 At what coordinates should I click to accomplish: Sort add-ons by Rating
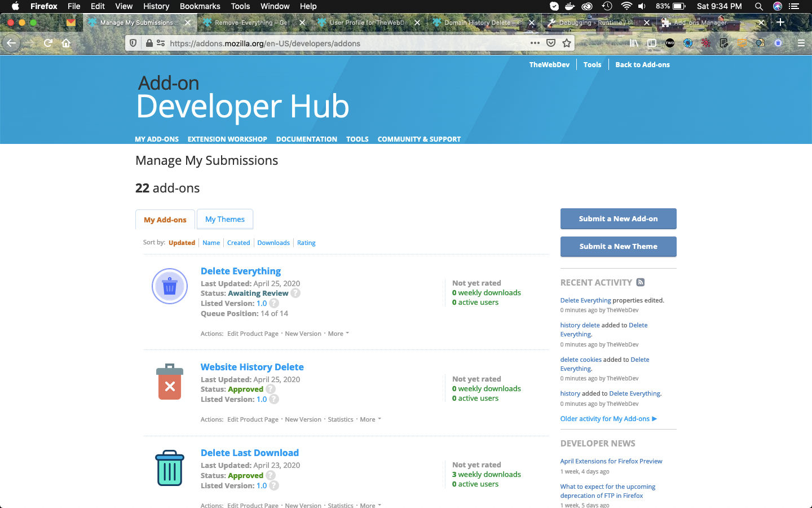click(306, 243)
